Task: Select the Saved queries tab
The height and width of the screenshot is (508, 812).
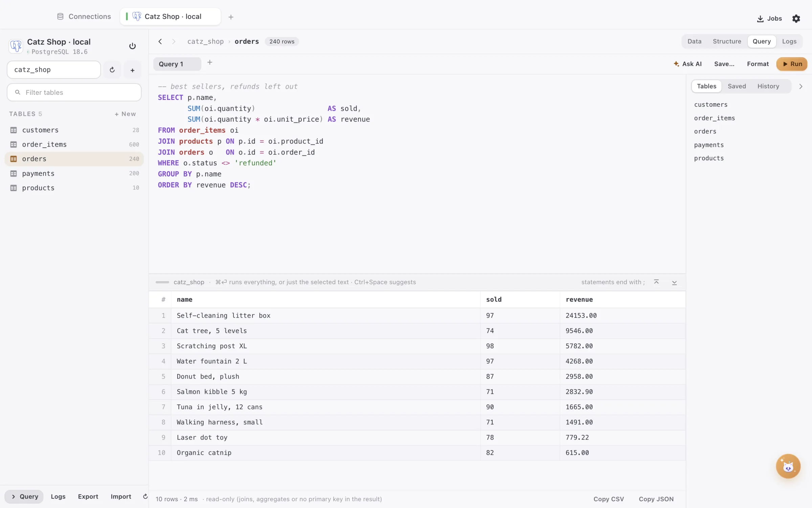Action: pos(737,86)
